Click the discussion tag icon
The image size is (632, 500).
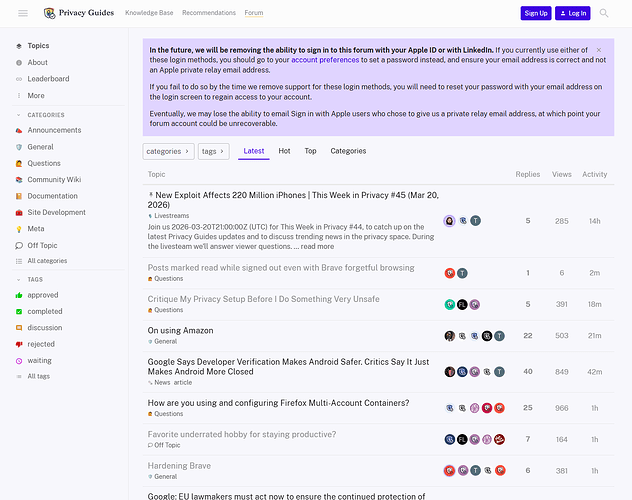tap(19, 328)
